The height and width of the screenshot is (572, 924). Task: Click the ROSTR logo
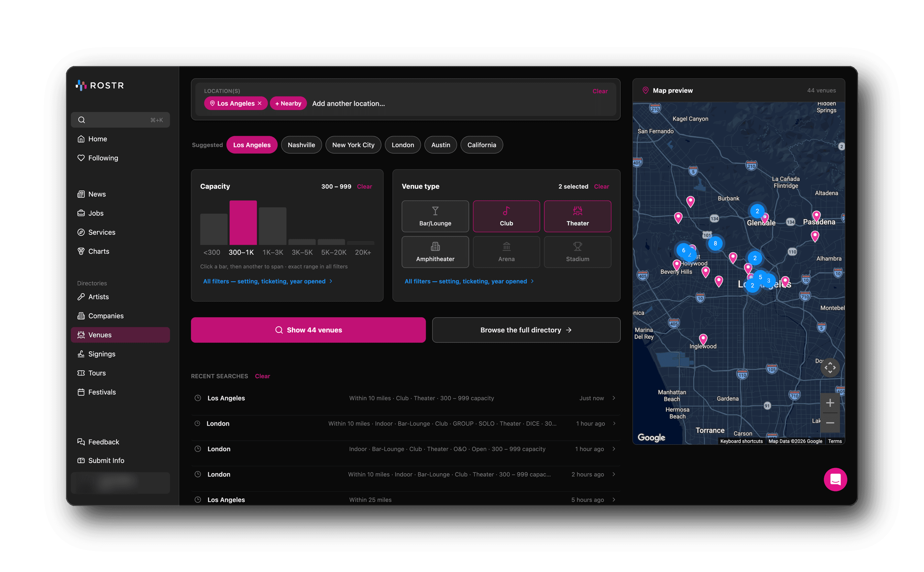[99, 86]
